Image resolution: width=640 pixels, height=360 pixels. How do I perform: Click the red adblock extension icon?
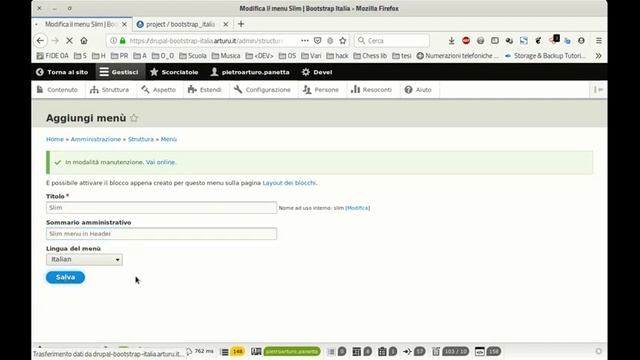tap(466, 40)
